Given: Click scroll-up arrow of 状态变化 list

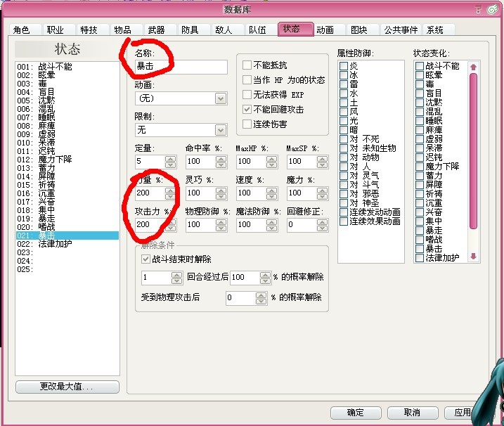Looking at the screenshot, I should (473, 67).
